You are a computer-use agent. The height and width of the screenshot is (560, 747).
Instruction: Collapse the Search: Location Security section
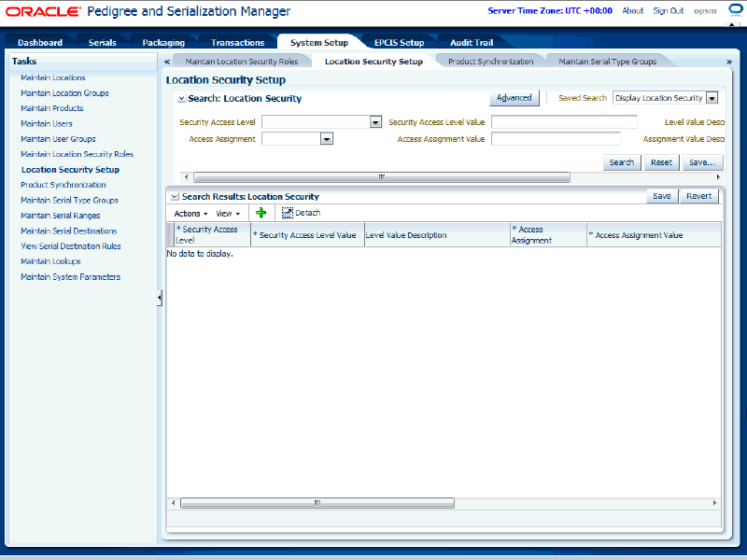click(181, 99)
